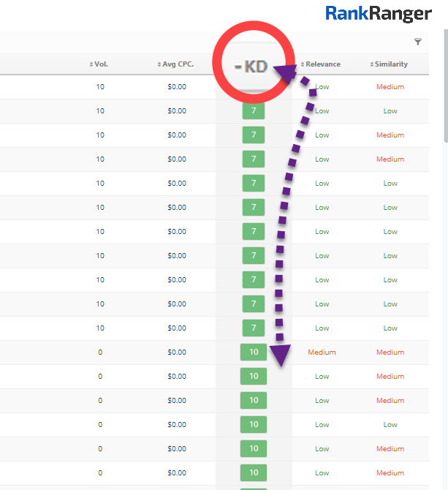The height and width of the screenshot is (490, 448).
Task: Sort by the Similarity column label
Action: click(392, 64)
